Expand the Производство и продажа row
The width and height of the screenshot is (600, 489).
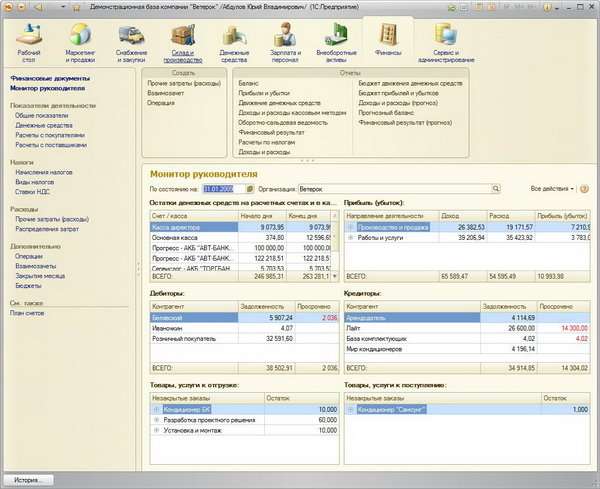(x=350, y=227)
